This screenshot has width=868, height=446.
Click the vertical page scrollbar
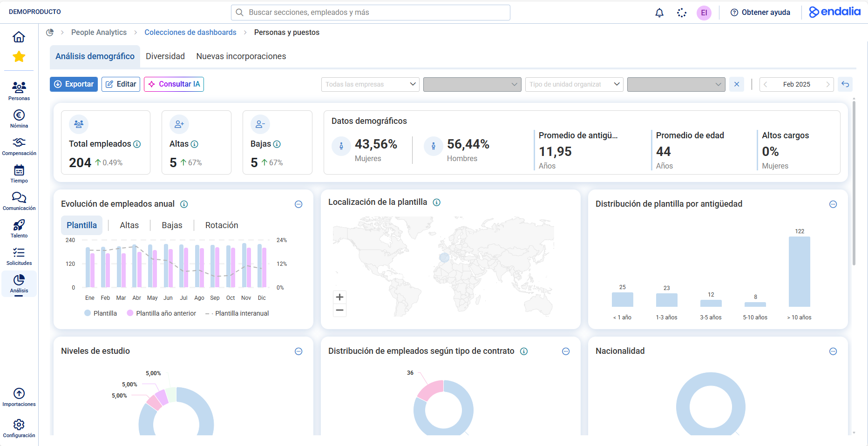(854, 183)
